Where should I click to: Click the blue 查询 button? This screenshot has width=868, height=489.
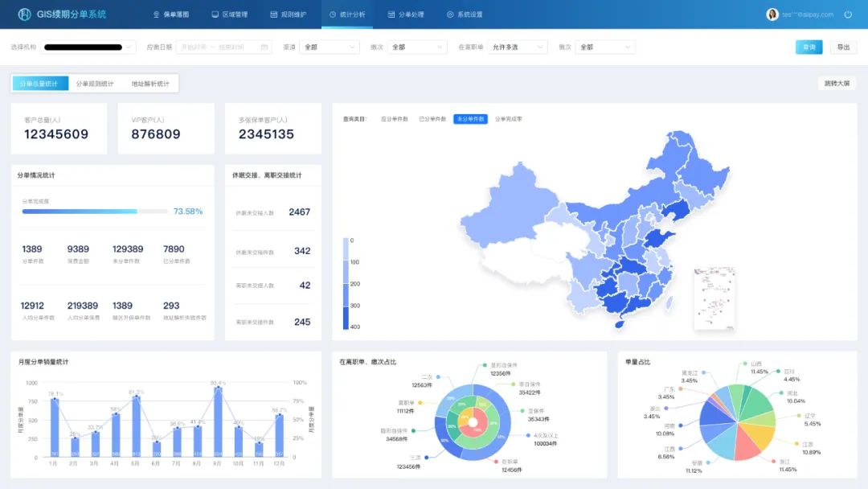809,47
